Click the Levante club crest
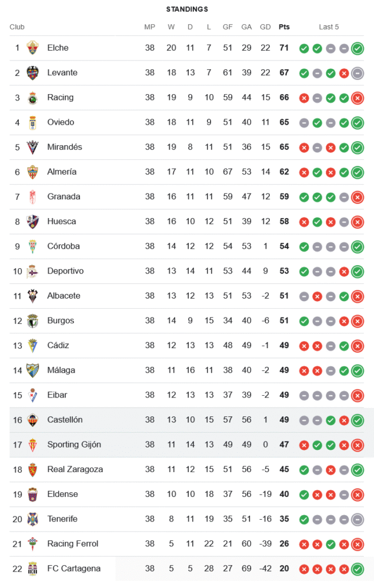 point(33,73)
